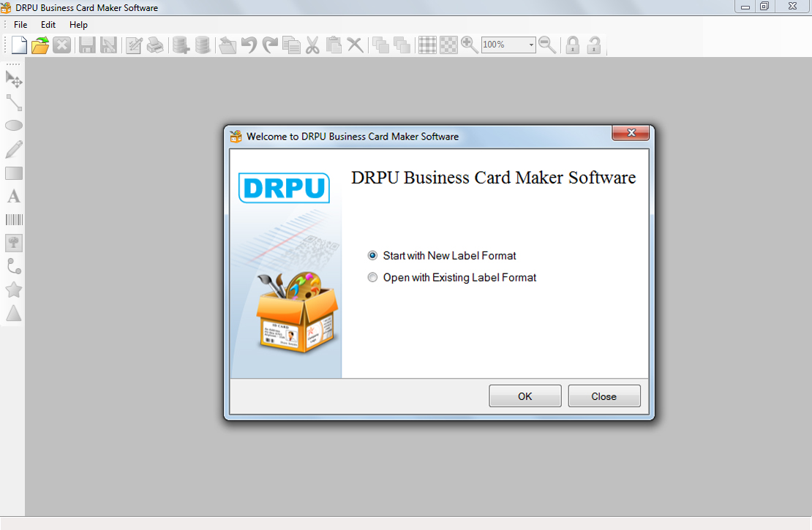Select the Text 'A' tool
The width and height of the screenshot is (812, 530).
14,196
